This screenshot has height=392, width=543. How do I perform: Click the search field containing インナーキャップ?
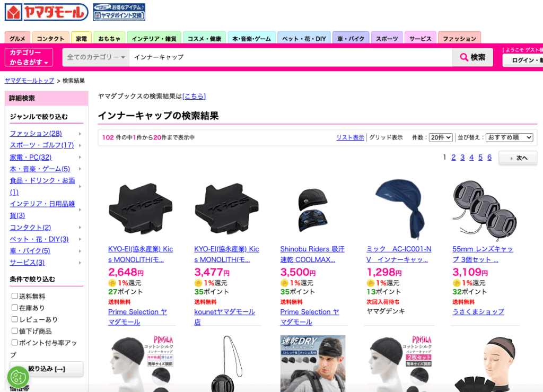point(291,57)
